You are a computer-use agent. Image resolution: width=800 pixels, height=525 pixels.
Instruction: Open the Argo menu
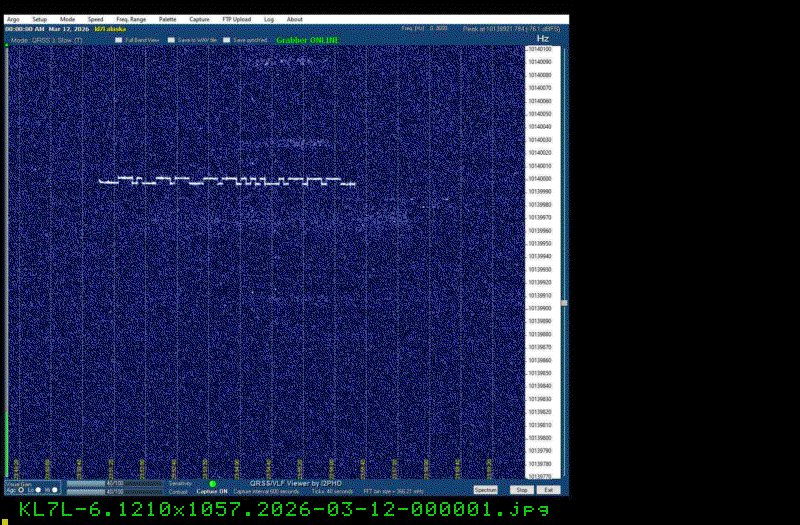coord(12,19)
